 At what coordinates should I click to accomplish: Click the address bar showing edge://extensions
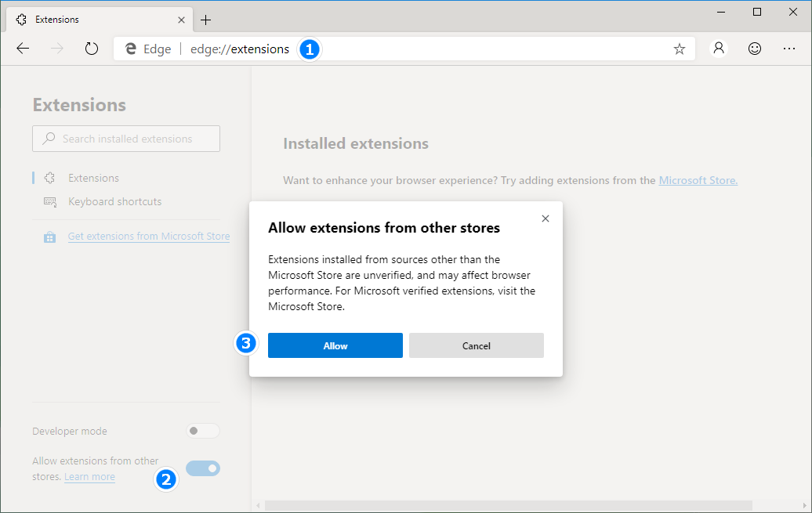404,49
